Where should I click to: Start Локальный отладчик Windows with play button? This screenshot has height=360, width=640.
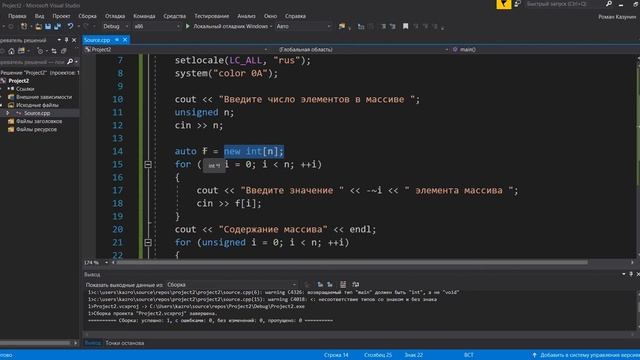[227, 26]
